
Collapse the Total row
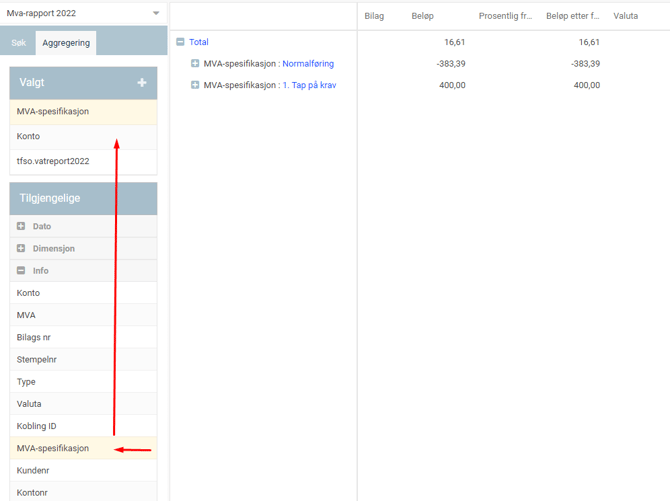tap(180, 42)
